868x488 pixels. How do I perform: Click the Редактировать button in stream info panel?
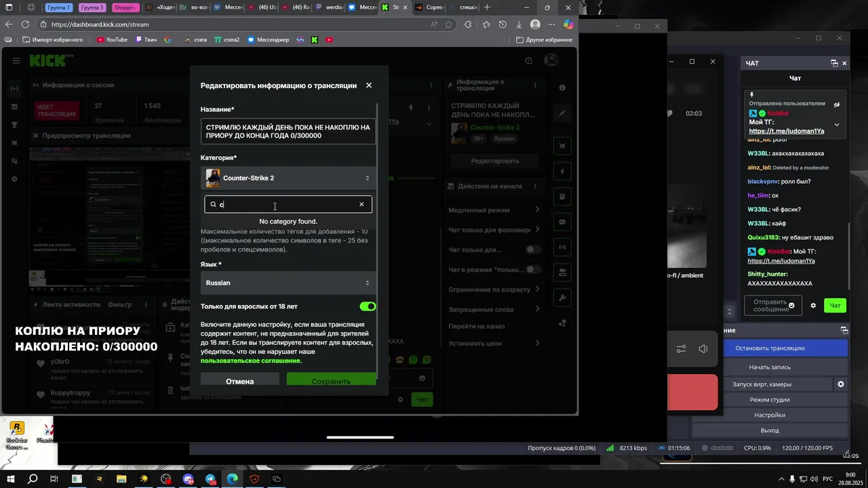[x=495, y=161]
